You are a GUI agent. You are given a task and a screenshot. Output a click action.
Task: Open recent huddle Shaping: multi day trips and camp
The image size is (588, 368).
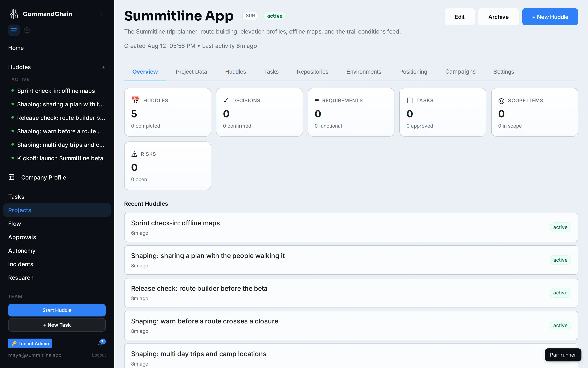pyautogui.click(x=351, y=356)
